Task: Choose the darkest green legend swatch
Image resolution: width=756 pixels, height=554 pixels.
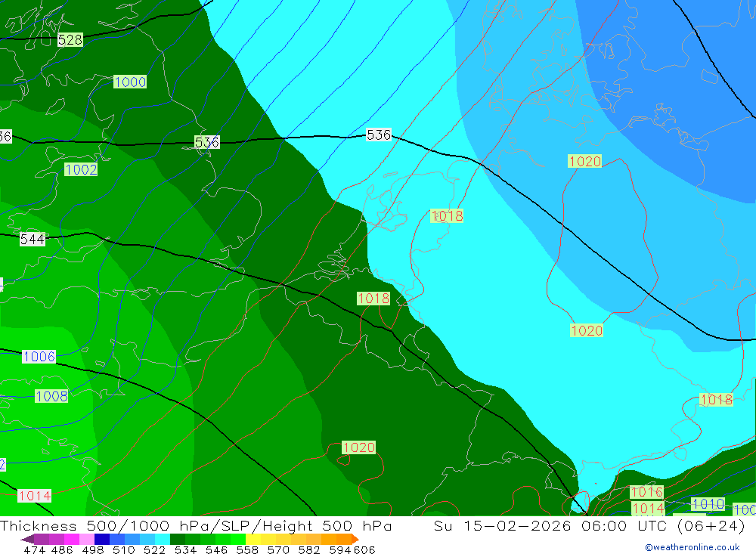Action: [178, 539]
